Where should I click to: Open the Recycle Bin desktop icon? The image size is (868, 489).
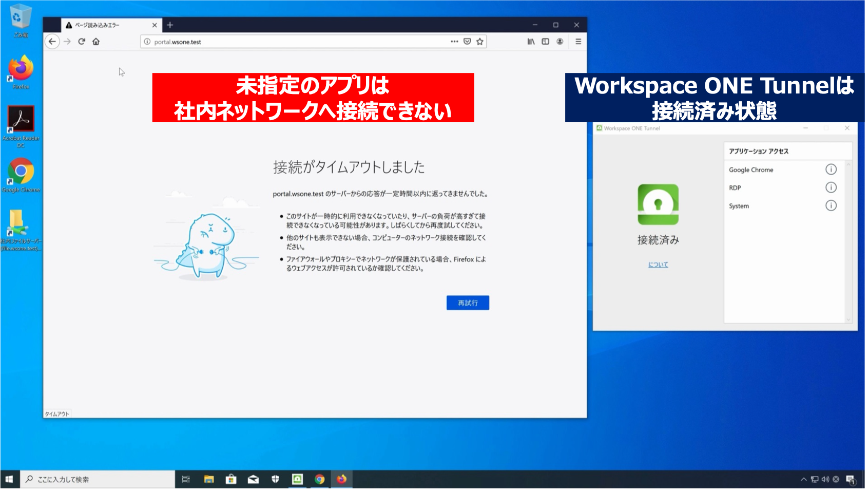tap(21, 21)
